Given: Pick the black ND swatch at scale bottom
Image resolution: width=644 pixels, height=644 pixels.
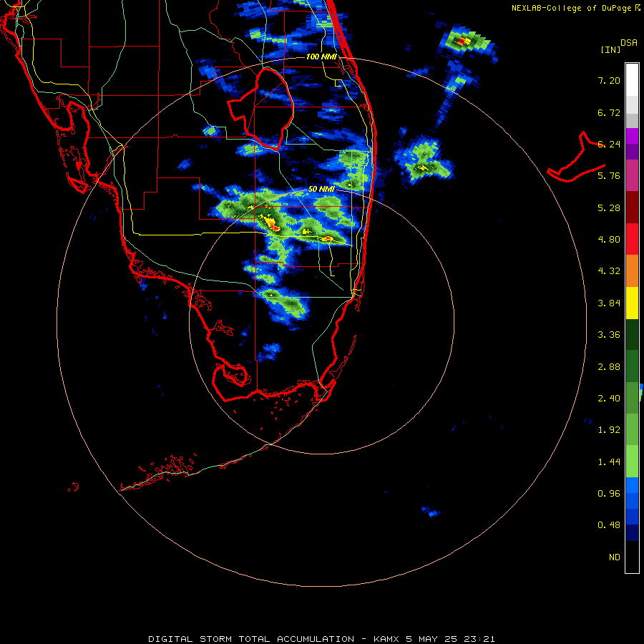Looking at the screenshot, I should click(x=632, y=557).
